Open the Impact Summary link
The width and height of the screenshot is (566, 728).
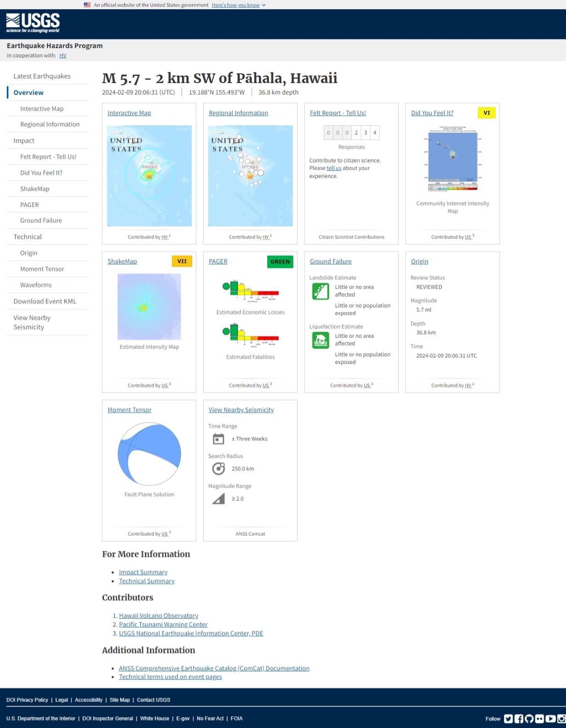coord(143,572)
